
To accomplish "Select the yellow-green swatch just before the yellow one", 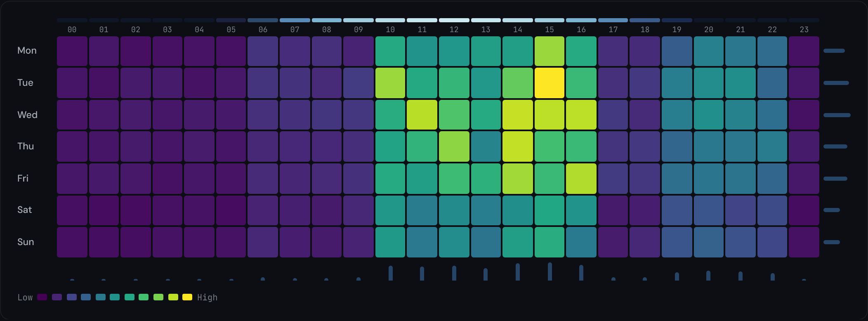I will 173,297.
